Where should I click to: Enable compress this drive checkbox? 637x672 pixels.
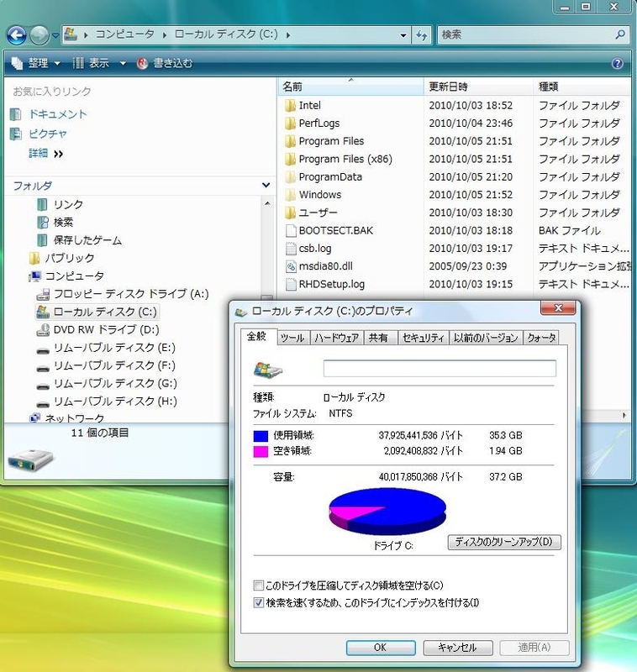pyautogui.click(x=259, y=585)
